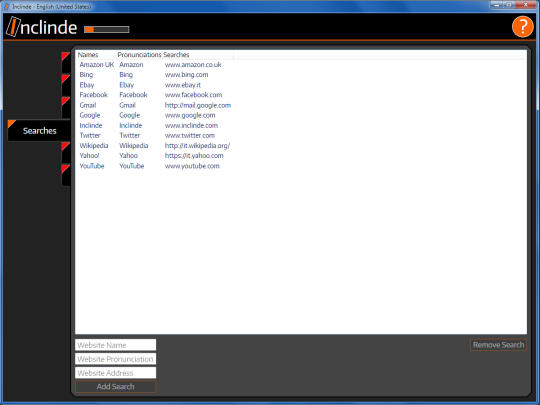Screen dimensions: 540x405
Task: Click the www.inclinde.com address
Action: (x=191, y=125)
